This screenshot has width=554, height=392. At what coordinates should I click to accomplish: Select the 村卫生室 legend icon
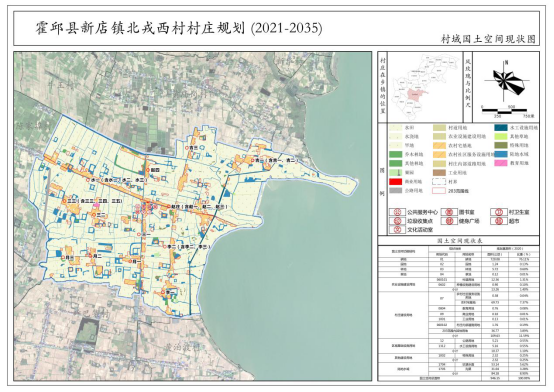point(499,212)
